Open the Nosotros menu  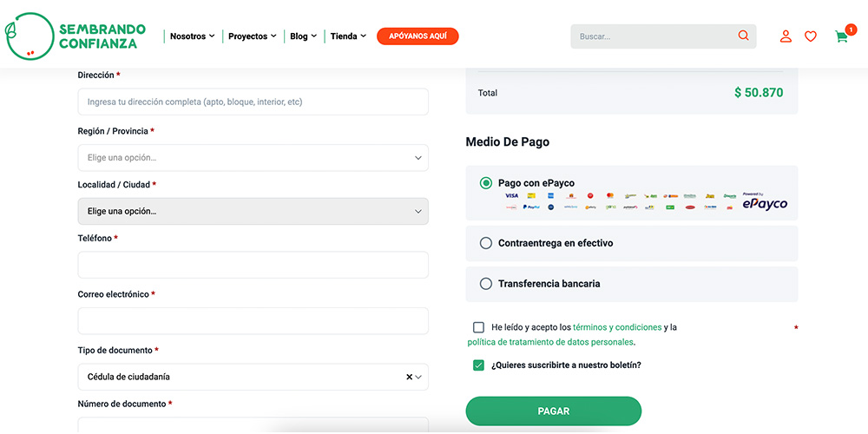tap(192, 36)
